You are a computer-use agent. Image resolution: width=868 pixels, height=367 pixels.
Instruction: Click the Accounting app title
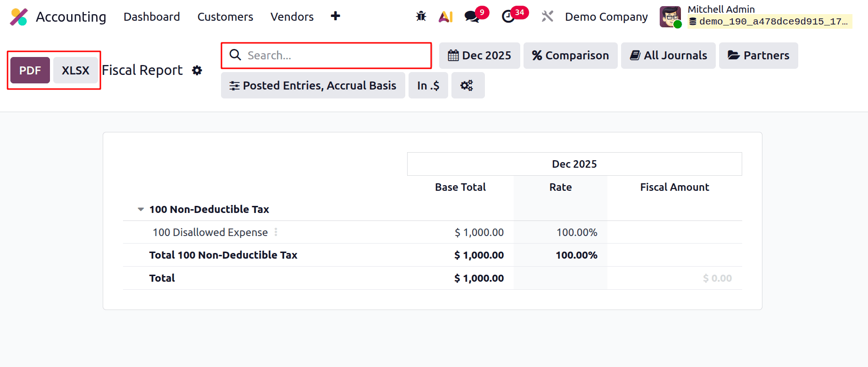coord(71,17)
